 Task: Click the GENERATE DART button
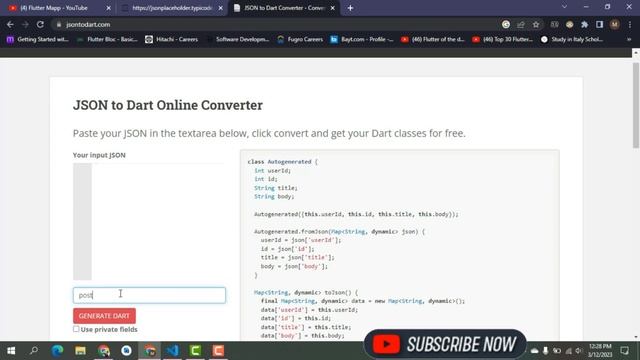click(x=104, y=316)
